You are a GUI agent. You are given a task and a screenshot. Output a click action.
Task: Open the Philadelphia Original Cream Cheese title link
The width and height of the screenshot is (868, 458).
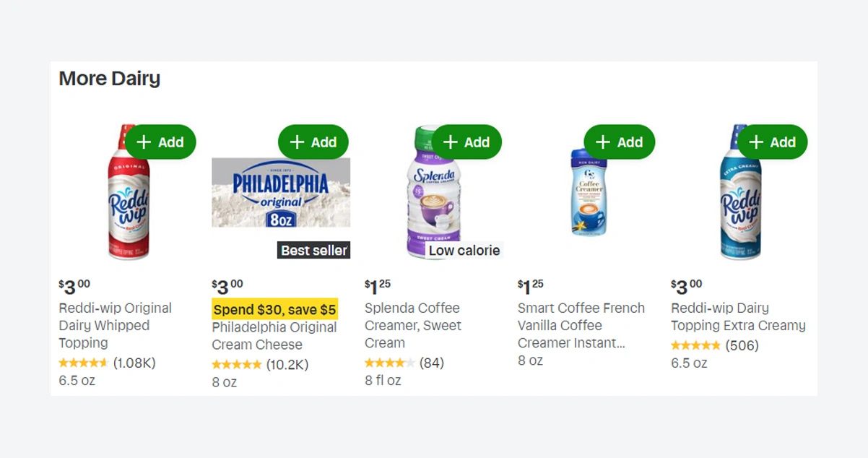(274, 336)
